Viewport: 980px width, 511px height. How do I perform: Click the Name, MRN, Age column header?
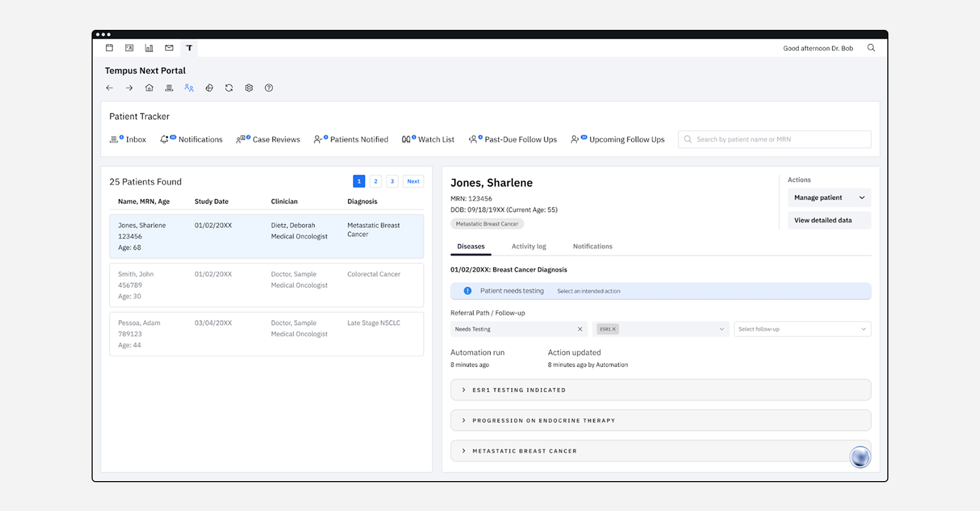(x=144, y=201)
